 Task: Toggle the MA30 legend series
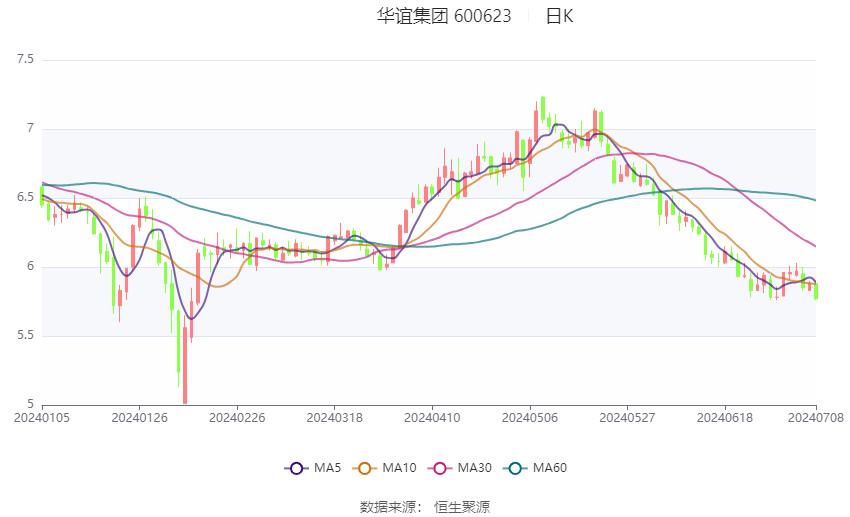(460, 468)
